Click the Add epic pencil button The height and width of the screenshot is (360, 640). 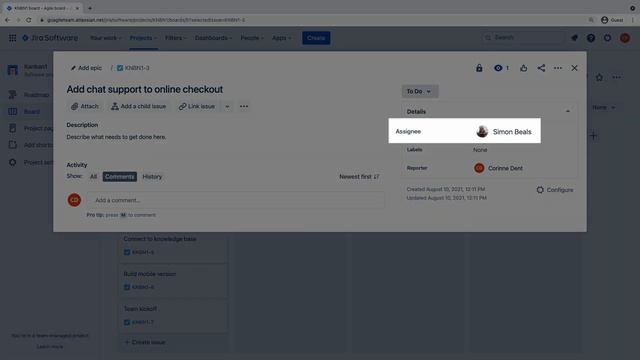coord(86,68)
